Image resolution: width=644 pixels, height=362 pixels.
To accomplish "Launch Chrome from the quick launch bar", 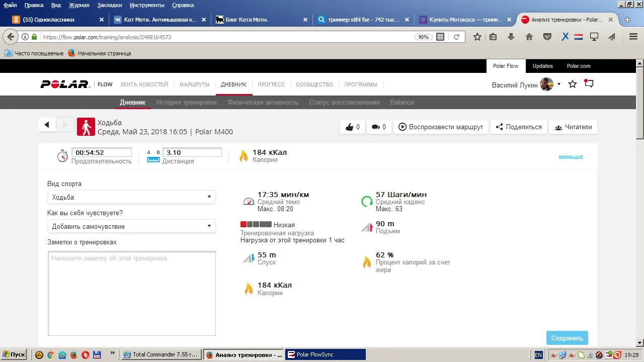I will 50,354.
